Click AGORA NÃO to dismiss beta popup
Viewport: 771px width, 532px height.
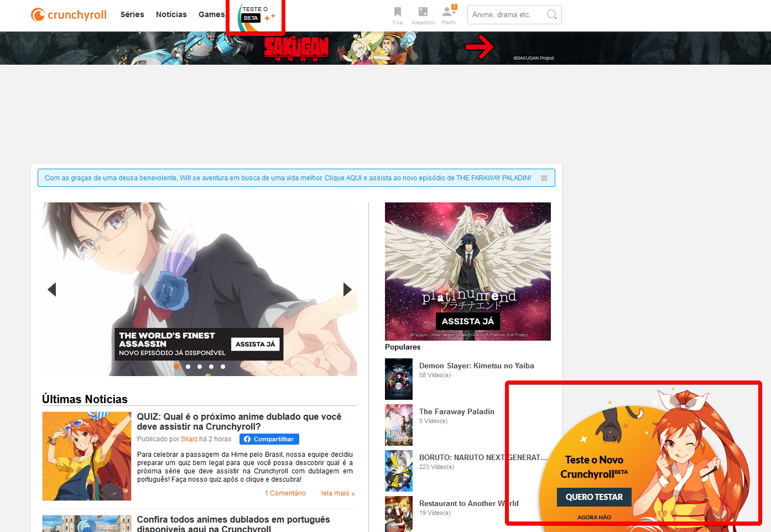[x=595, y=518]
